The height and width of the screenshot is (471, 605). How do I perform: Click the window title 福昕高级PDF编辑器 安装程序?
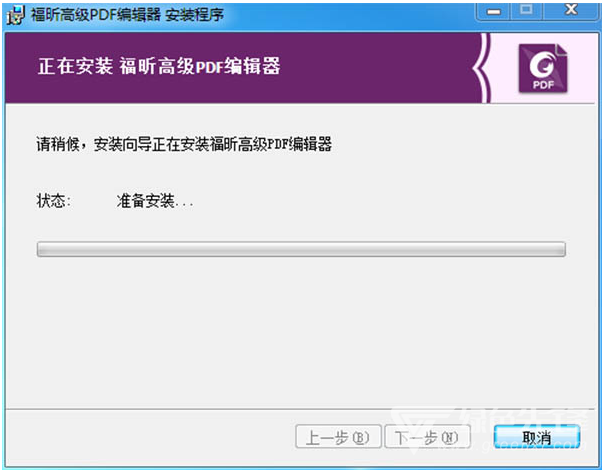click(x=127, y=15)
